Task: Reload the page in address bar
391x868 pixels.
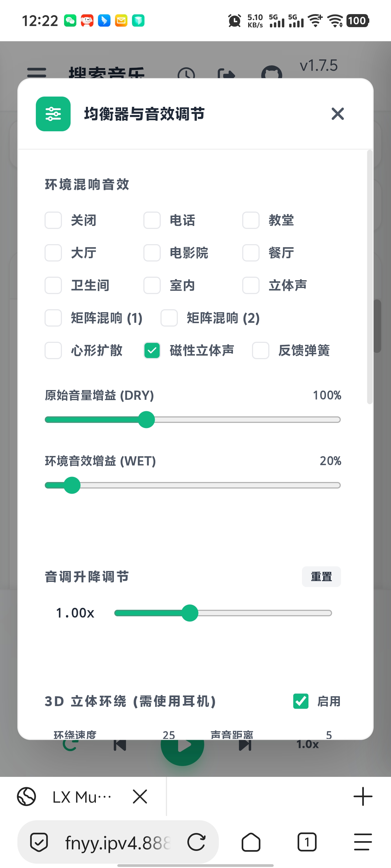Action: (x=196, y=842)
